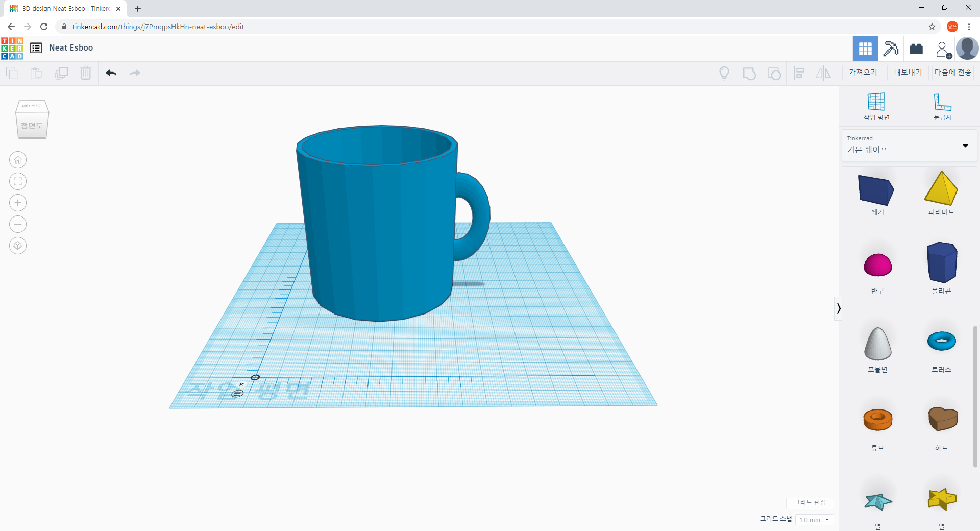Image resolution: width=980 pixels, height=531 pixels.
Task: Click the Import (가져오기) button
Action: coord(863,73)
